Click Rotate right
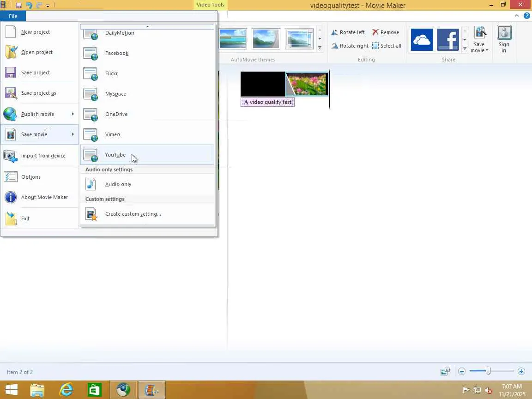The image size is (532, 399). [x=350, y=46]
